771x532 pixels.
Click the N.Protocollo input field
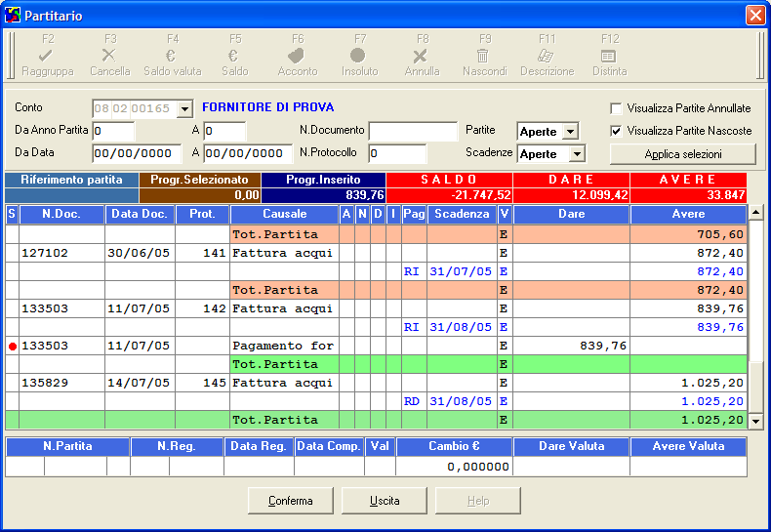coord(398,153)
